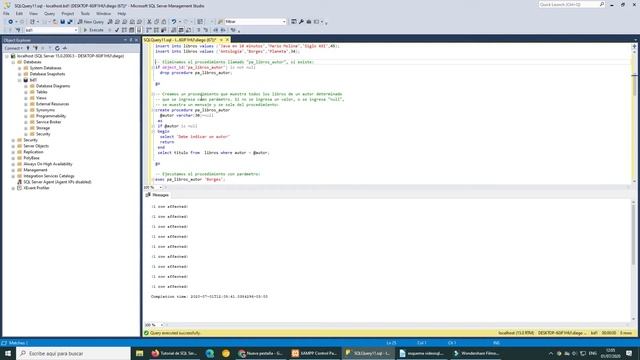Toggle Include Live Query Statistics

[x=156, y=30]
